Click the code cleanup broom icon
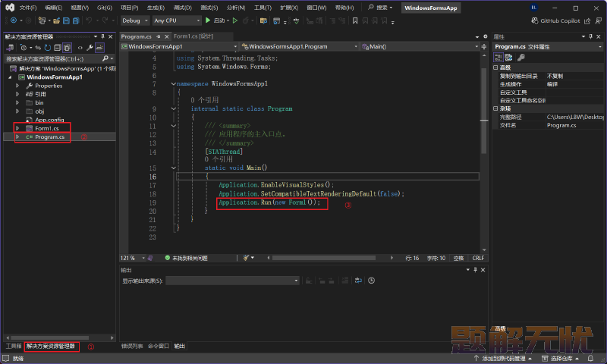 (246, 258)
